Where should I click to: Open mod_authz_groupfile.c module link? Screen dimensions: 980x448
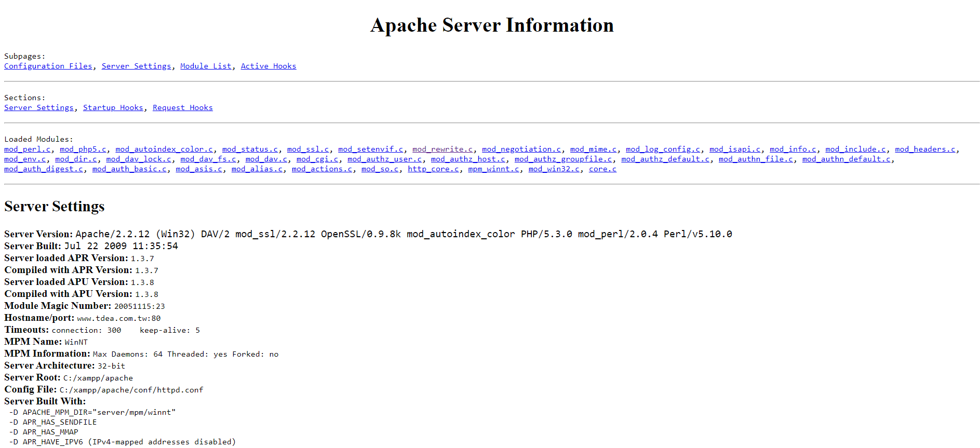pyautogui.click(x=563, y=159)
